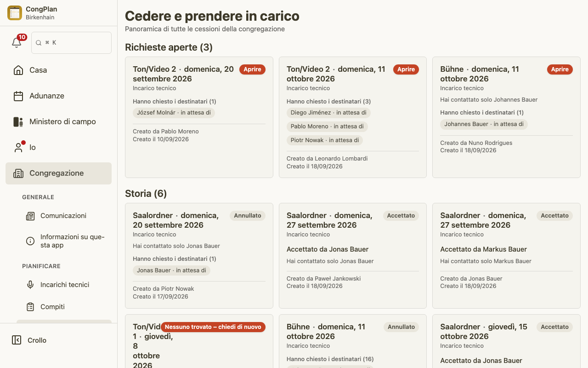Screen dimensions: 588x368
Task: Click József Molnár recipient chip
Action: (x=174, y=113)
